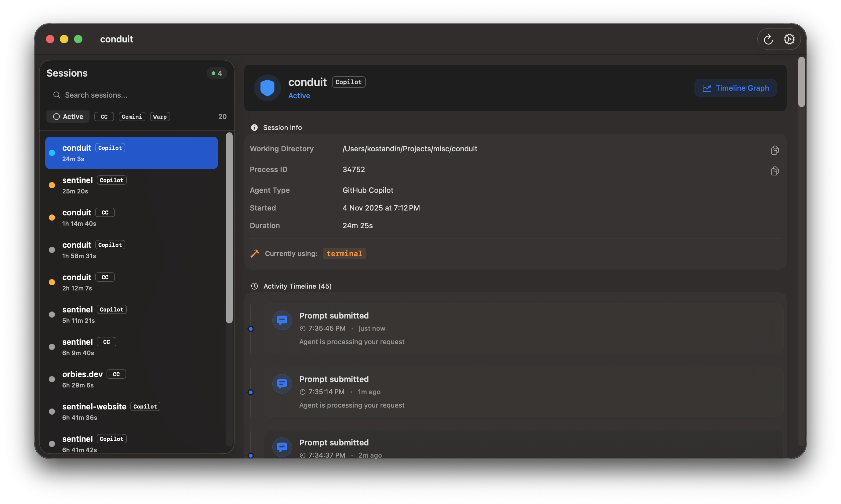This screenshot has width=841, height=504.
Task: Toggle the Warp agent filter
Action: point(160,117)
